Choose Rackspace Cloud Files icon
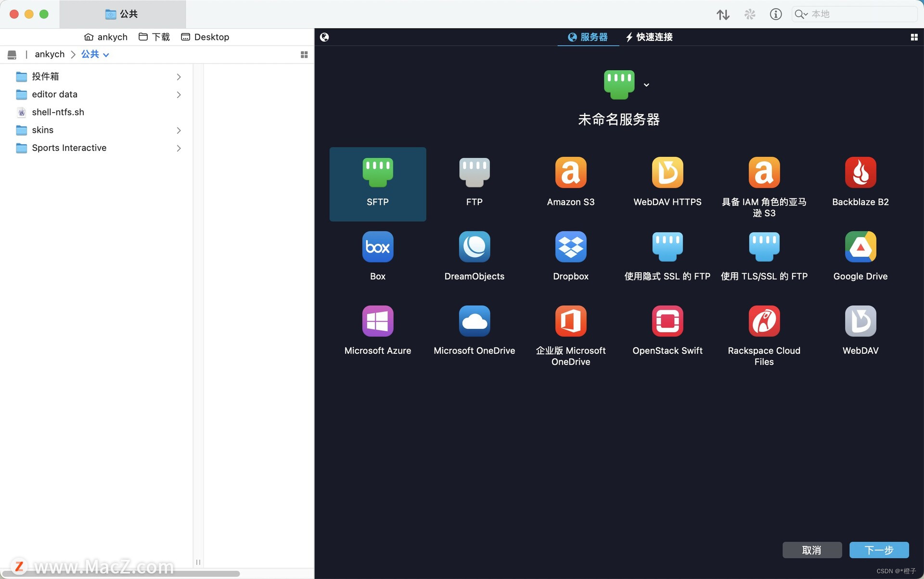 coord(764,321)
